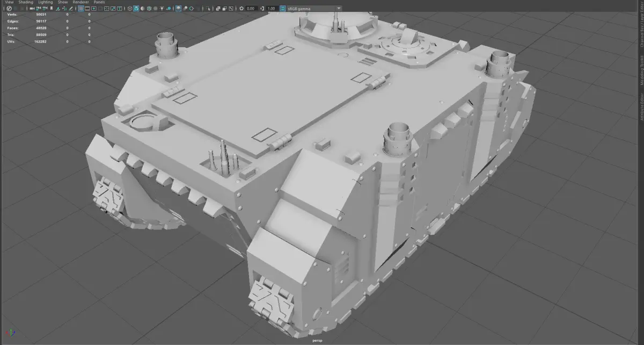Image resolution: width=644 pixels, height=345 pixels.
Task: Click the Verts: heads-up label
Action: pyautogui.click(x=12, y=15)
